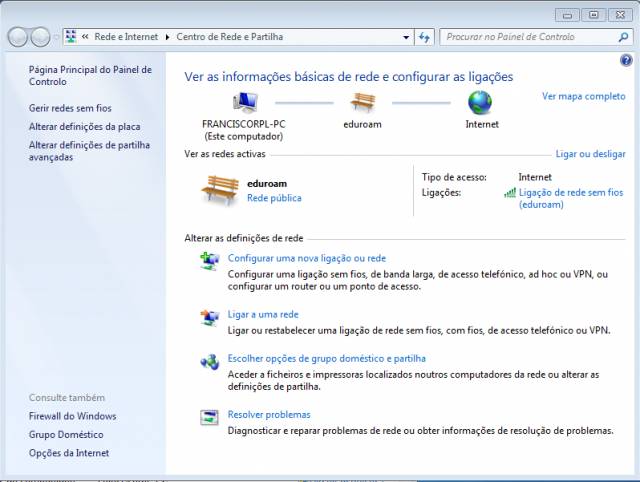Open Firewall do Windows link
The height and width of the screenshot is (482, 640).
[72, 416]
